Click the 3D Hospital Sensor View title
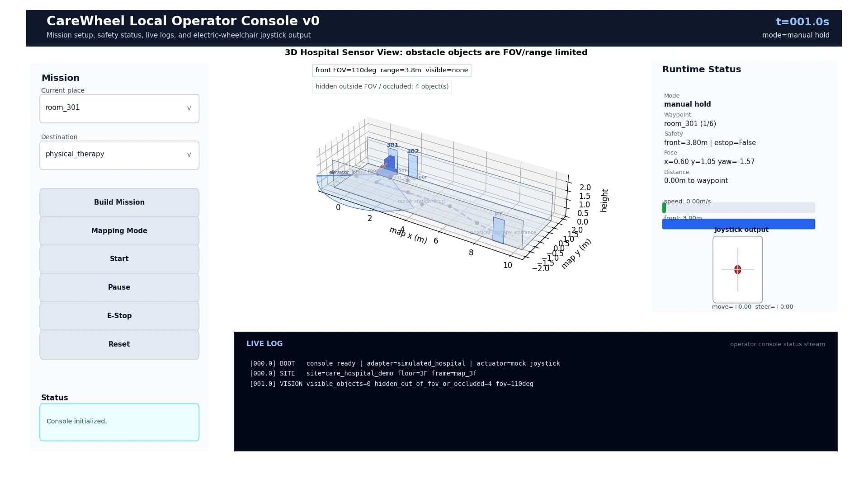 click(x=436, y=52)
